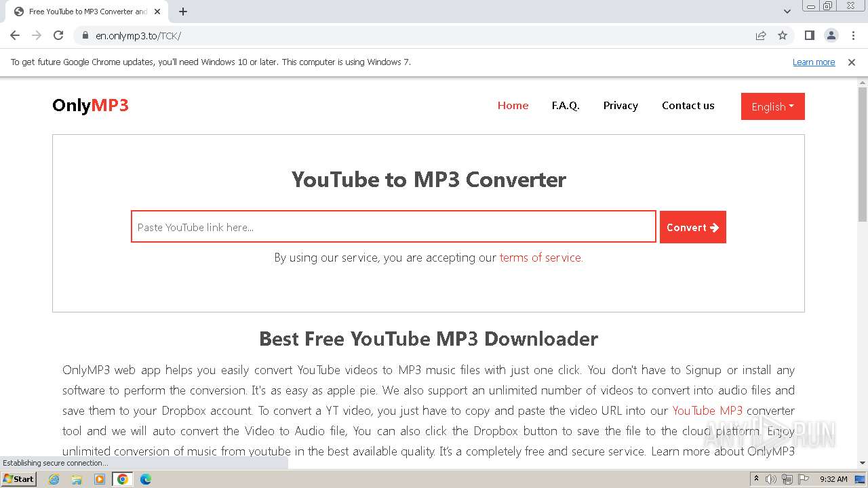Select the address bar URL
Screen dimensions: 868x488
[x=138, y=35]
